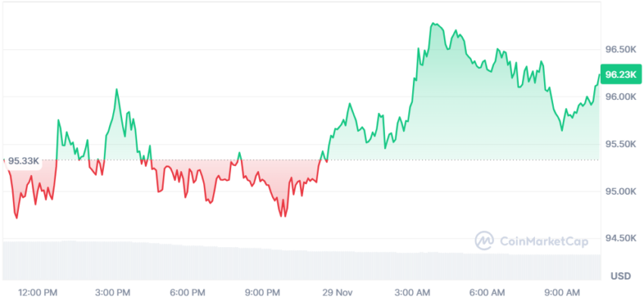
Task: Select the 3:00 AM time axis marker
Action: pos(413,292)
